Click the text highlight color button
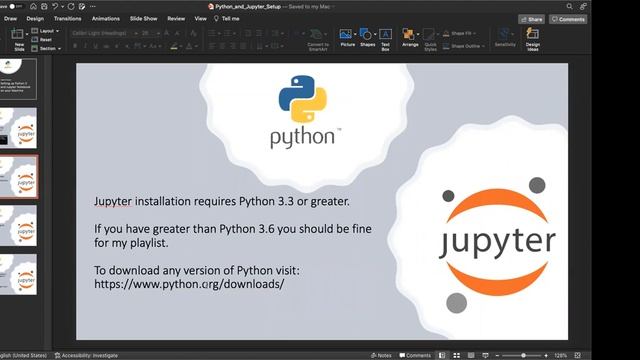This screenshot has height=360, width=640. [x=174, y=46]
